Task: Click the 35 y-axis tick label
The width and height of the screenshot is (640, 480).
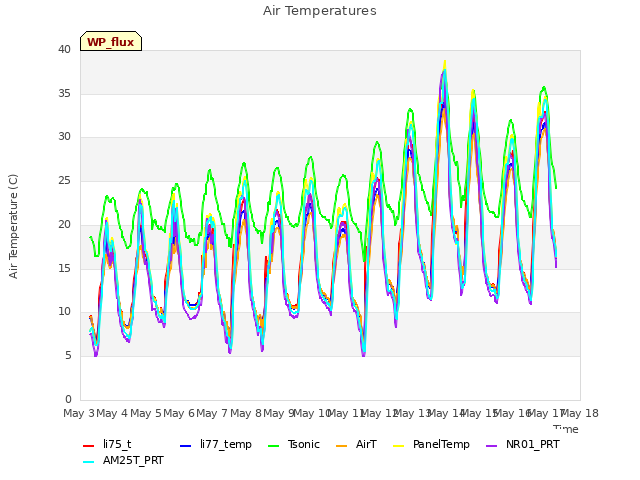Action: tap(64, 93)
